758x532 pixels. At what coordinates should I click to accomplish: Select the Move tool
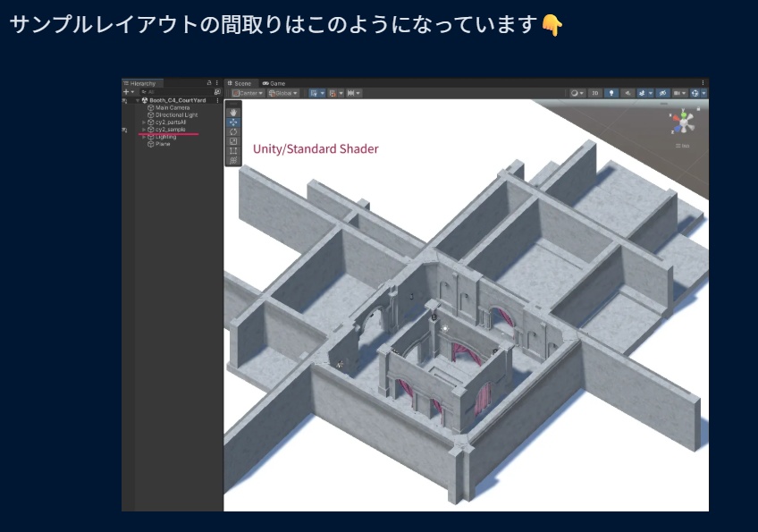[233, 122]
